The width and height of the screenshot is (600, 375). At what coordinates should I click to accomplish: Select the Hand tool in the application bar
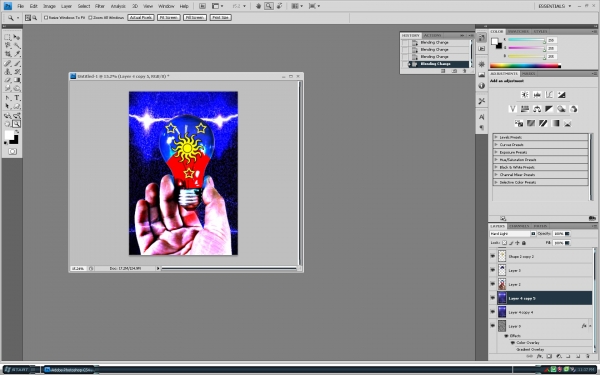[x=258, y=6]
